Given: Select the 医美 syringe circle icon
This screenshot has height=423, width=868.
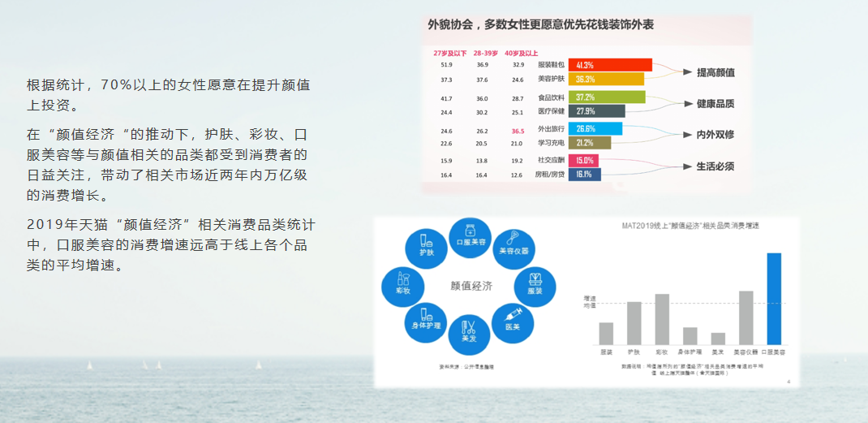Looking at the screenshot, I should pos(513,323).
